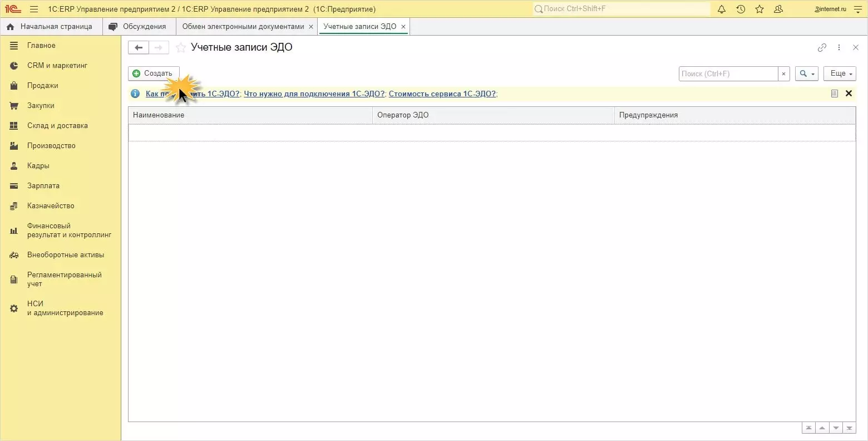868x441 pixels.
Task: Expand the magnifier search dropdown
Action: [807, 73]
